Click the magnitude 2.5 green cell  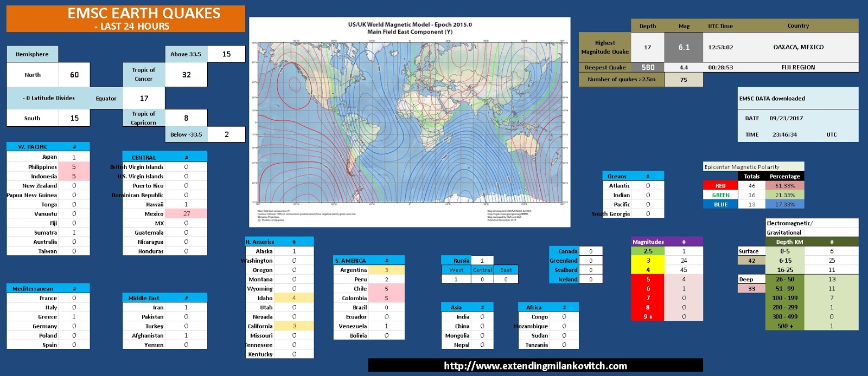[x=648, y=251]
